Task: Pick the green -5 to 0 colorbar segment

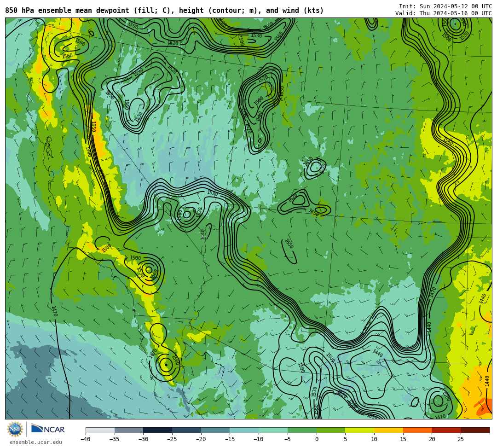Action: click(302, 430)
